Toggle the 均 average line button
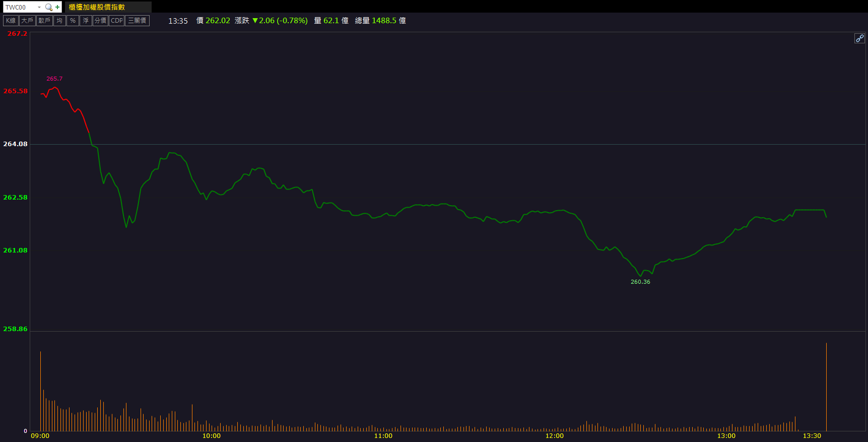The image size is (868, 442). [59, 21]
